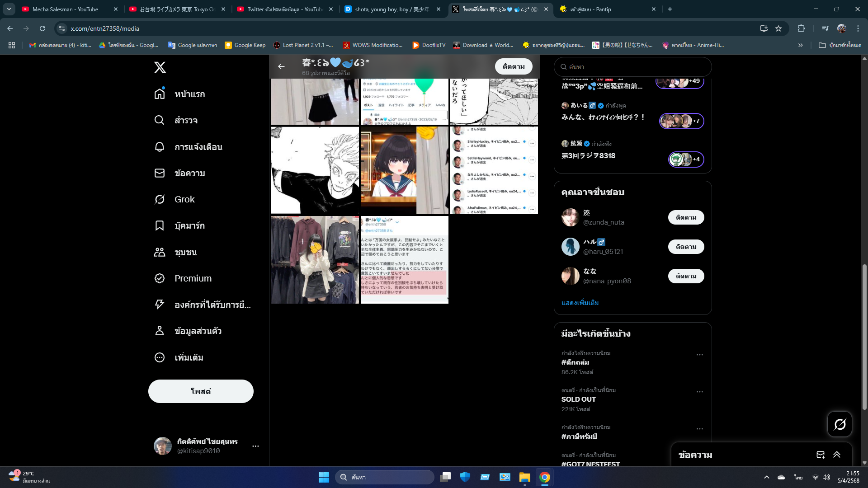Open the clothing store photo thumbnail
Screen dimensions: 868x488
pyautogui.click(x=315, y=260)
